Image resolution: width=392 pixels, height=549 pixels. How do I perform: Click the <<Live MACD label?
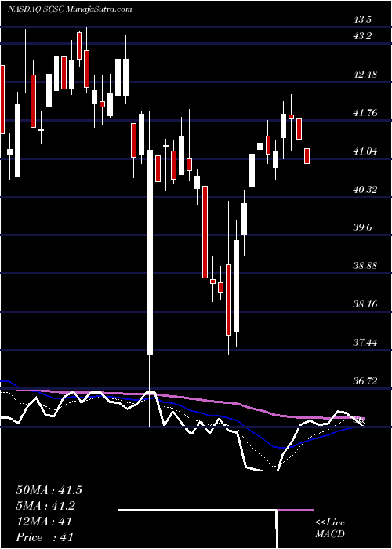330,529
